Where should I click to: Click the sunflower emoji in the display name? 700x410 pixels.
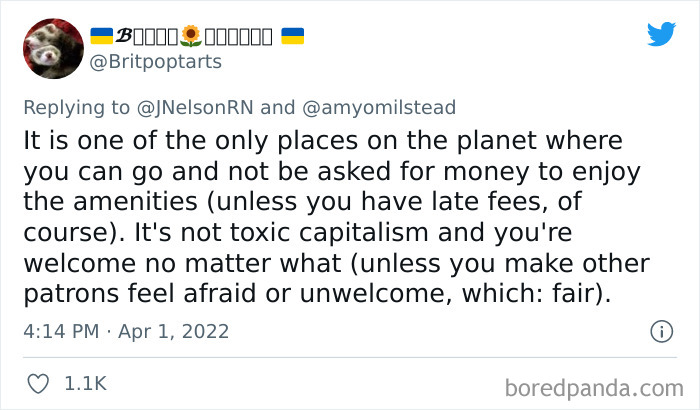click(192, 37)
